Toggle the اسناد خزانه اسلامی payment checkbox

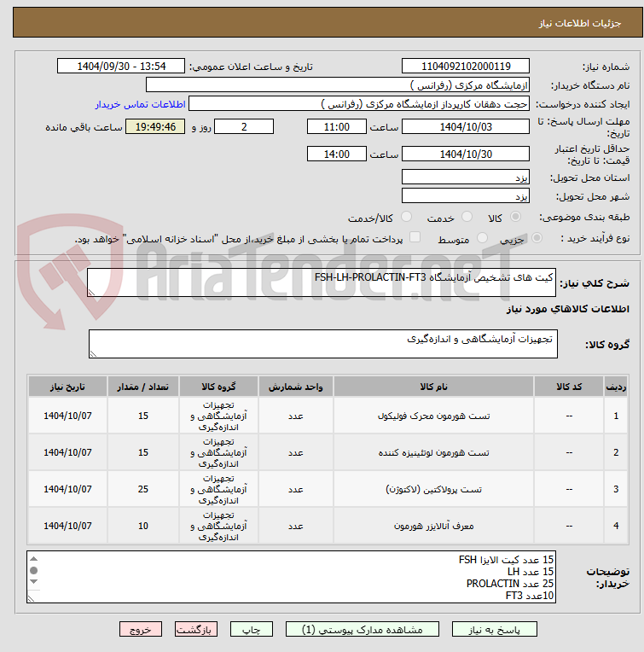pos(415,237)
